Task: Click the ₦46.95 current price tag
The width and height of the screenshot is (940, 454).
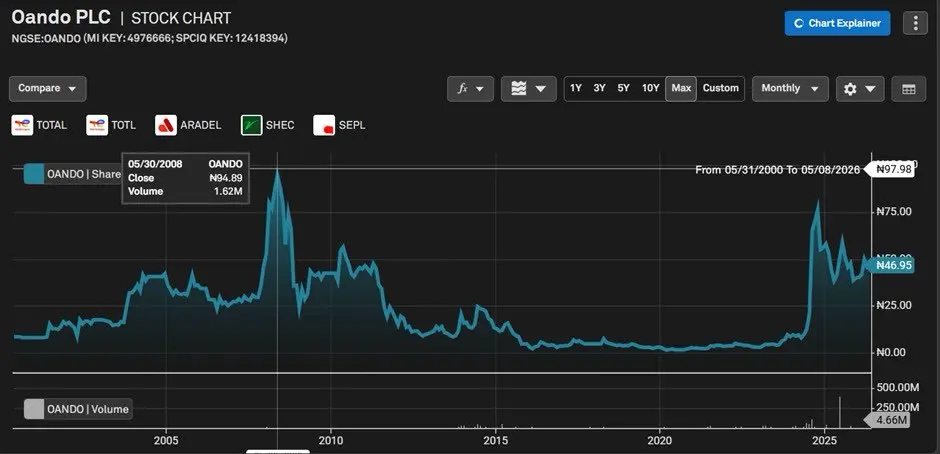Action: (893, 265)
